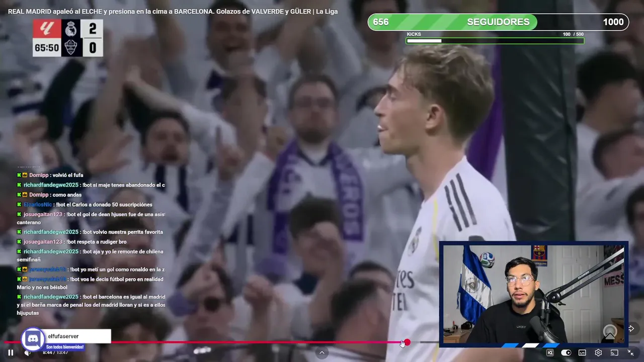Click the video title text at top
This screenshot has height=362, width=644.
(x=173, y=11)
